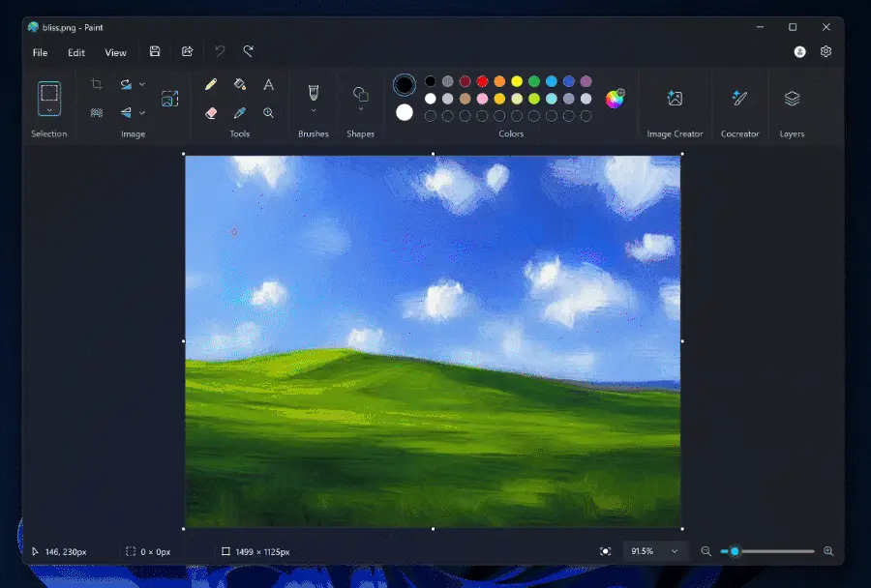This screenshot has width=871, height=588.
Task: Save the file bliss.png
Action: (x=154, y=52)
